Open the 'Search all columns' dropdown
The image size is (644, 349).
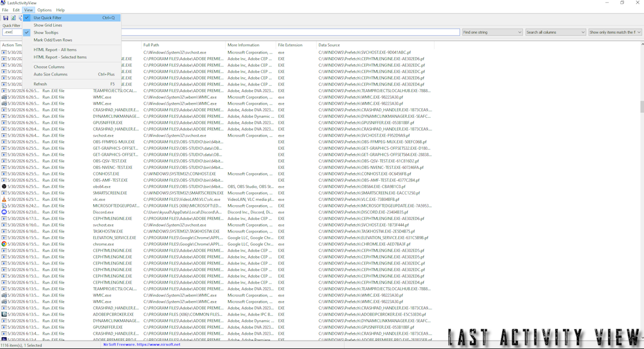tap(555, 32)
